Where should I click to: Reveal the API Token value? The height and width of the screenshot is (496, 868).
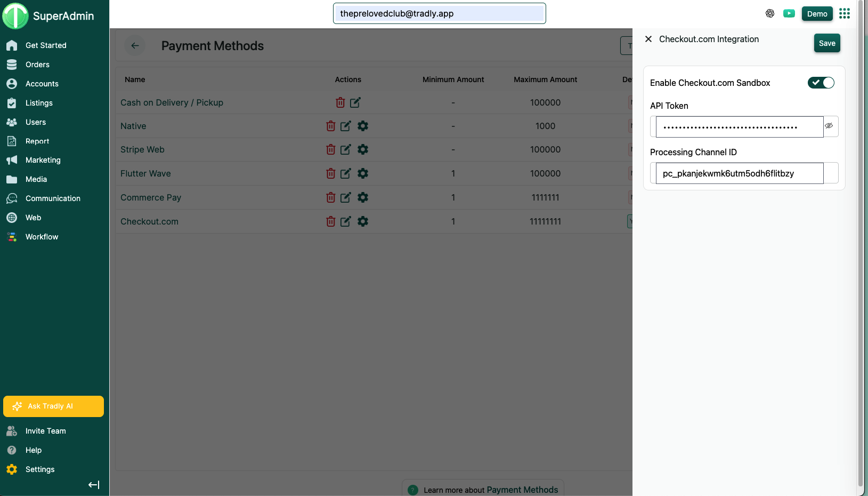click(829, 126)
